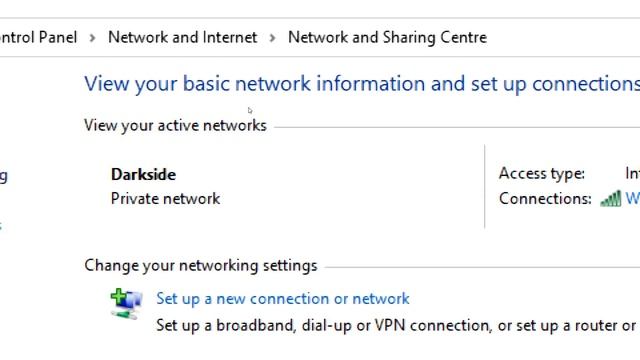Expand the chevron after Network and Internet
This screenshot has width=640, height=360.
coord(273,38)
